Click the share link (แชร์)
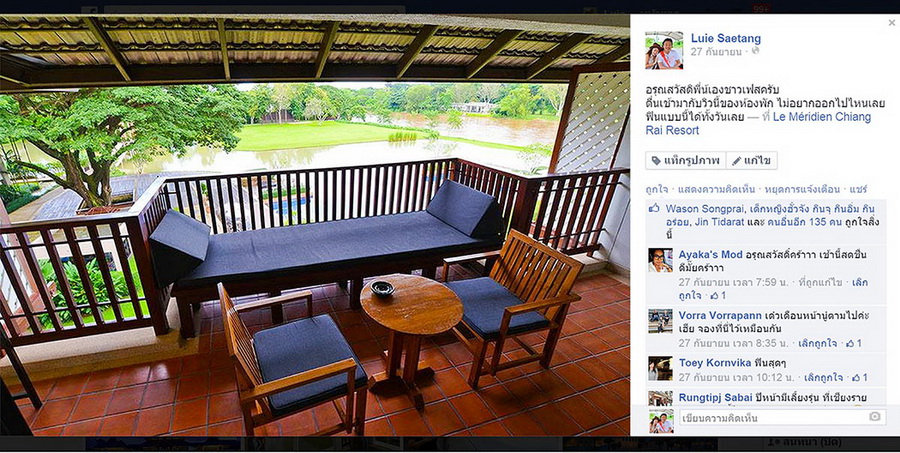The width and height of the screenshot is (900, 453). [x=859, y=189]
